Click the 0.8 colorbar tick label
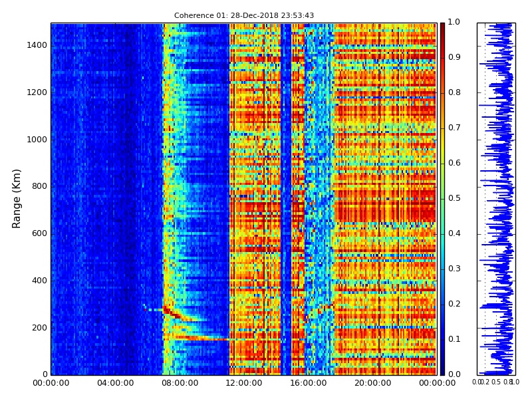This screenshot has width=532, height=399. tap(454, 92)
